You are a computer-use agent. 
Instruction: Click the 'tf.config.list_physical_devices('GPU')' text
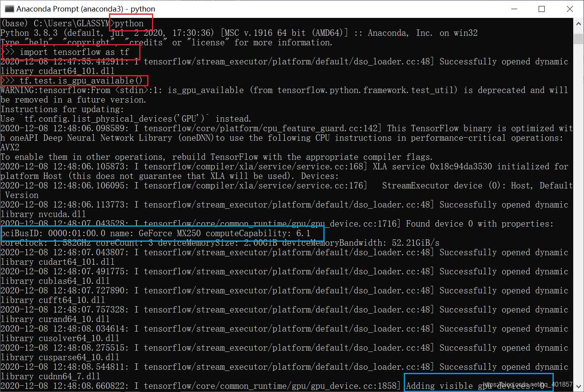click(x=117, y=119)
